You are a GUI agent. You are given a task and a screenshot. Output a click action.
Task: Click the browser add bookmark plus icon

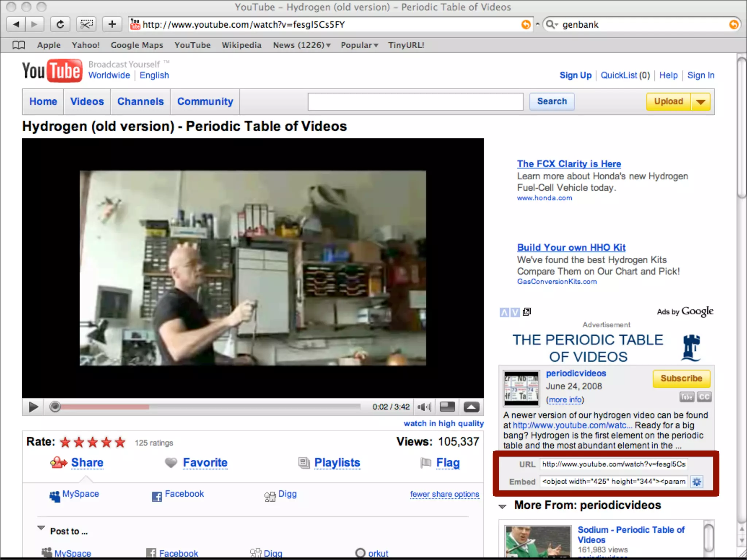point(112,24)
